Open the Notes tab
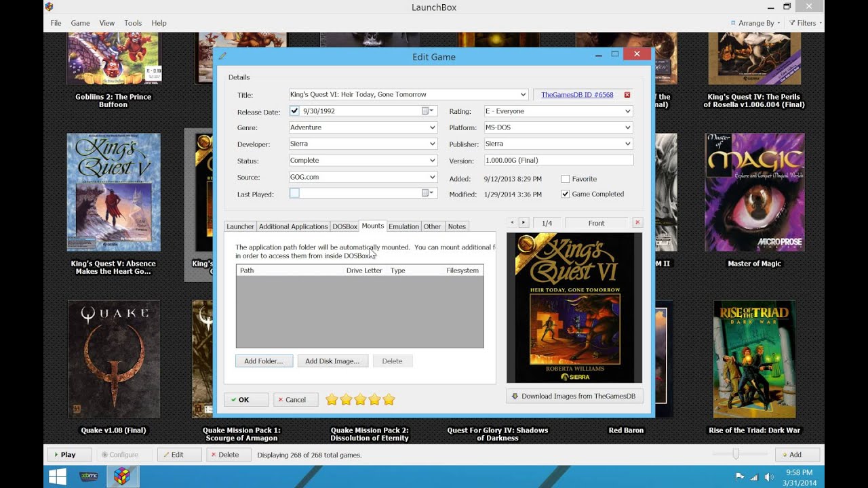 [x=457, y=226]
